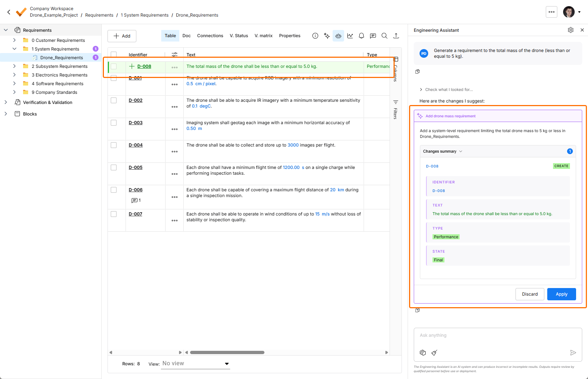Check the D-002 row checkbox
This screenshot has height=379, width=588.
[114, 100]
